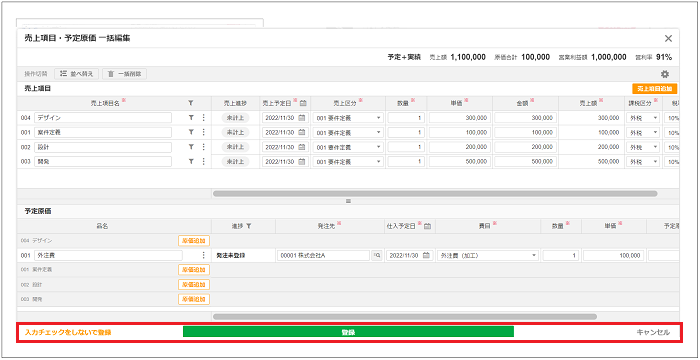
Task: Click 入力チェックをしないで登録 link
Action: 68,332
